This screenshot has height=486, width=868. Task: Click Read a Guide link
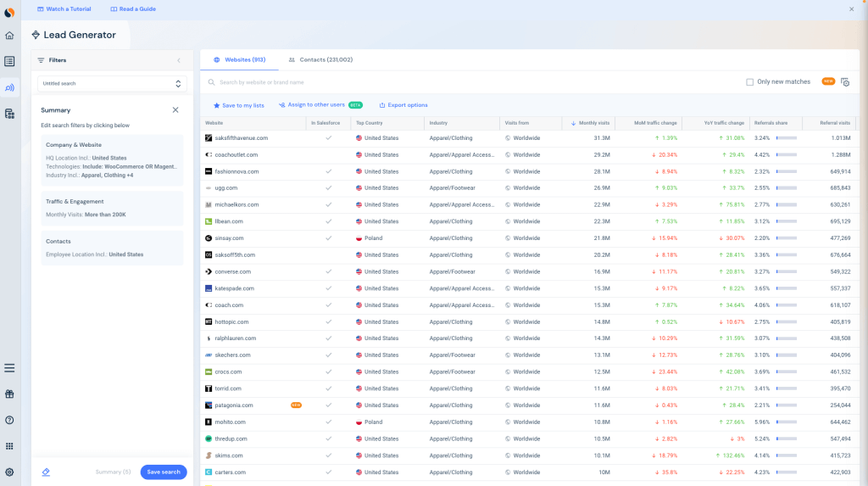click(x=133, y=8)
